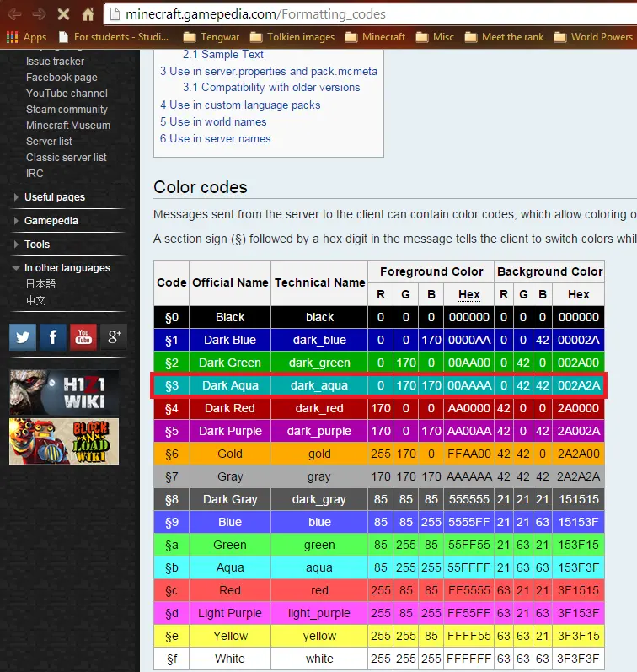Open the Meet the rank bookmark folder
Screen dimensions: 637x672
[x=504, y=37]
